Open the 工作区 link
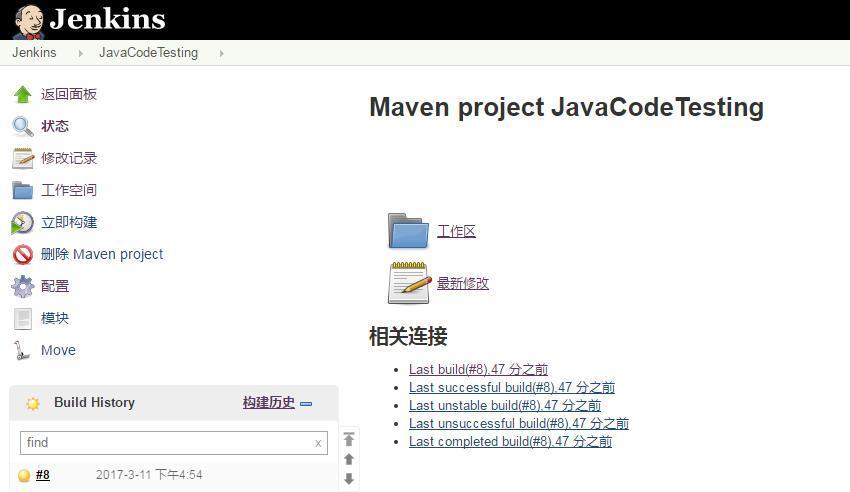This screenshot has height=492, width=850. (456, 231)
